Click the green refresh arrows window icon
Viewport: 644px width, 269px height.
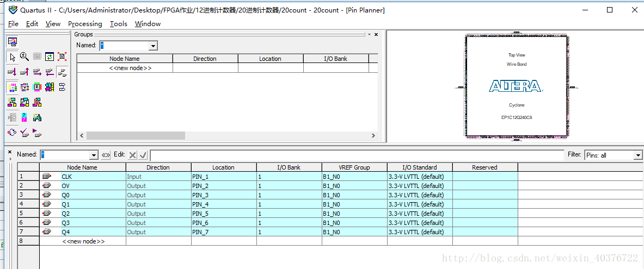50,57
